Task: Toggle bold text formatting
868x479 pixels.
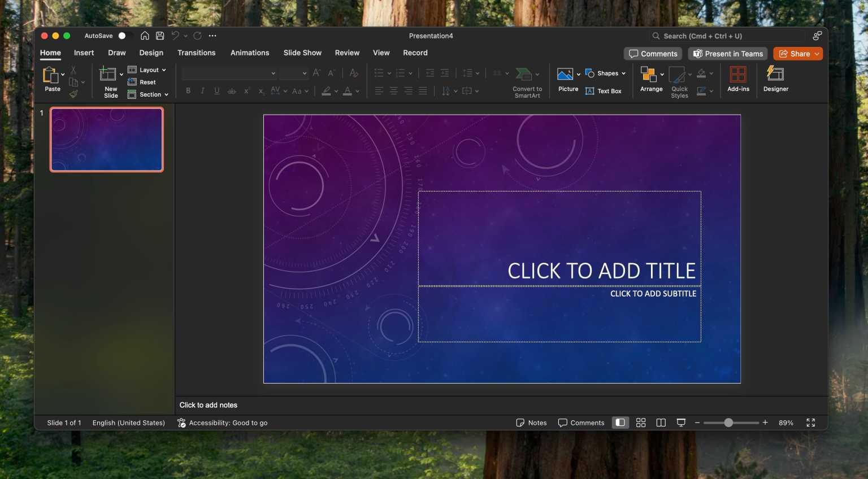Action: coord(188,90)
